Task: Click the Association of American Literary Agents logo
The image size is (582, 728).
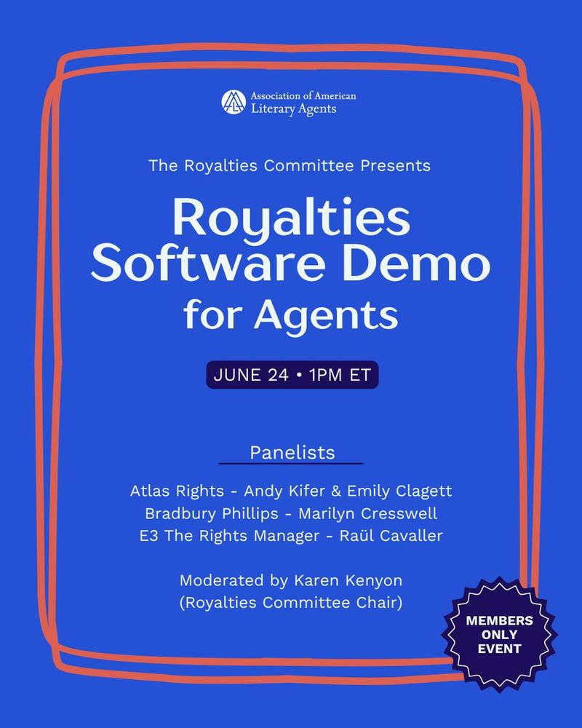Action: (234, 102)
